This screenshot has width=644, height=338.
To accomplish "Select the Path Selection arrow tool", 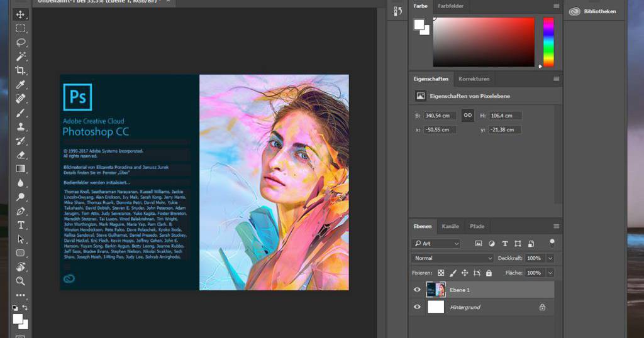I will [20, 239].
